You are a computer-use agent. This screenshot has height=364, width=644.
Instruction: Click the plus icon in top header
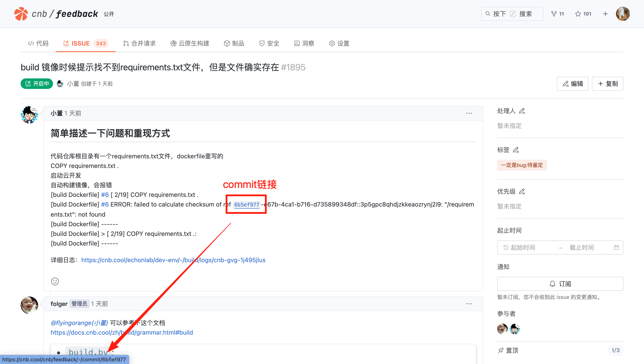(605, 14)
